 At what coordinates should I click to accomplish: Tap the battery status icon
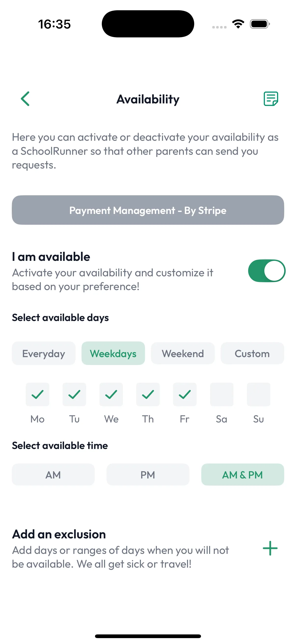click(260, 24)
